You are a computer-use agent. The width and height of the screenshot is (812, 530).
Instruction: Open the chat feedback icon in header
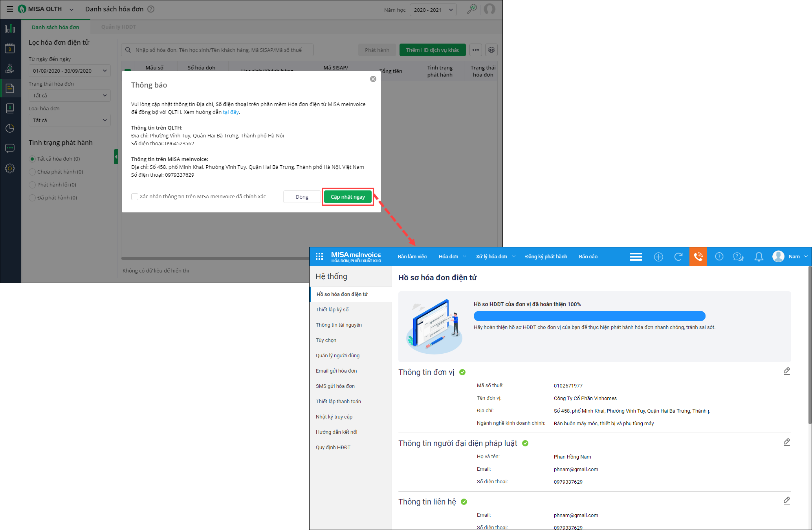(x=738, y=257)
